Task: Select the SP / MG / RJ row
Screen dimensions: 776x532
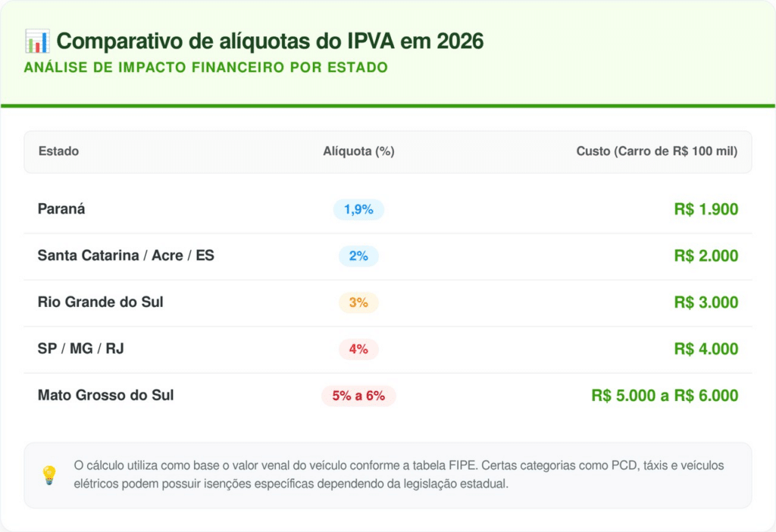Action: coord(80,349)
